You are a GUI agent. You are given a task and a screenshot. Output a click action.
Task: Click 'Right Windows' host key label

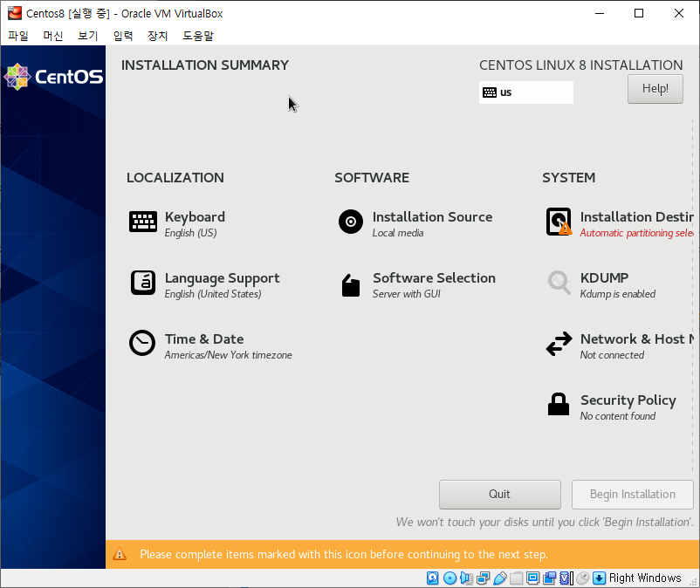point(645,578)
